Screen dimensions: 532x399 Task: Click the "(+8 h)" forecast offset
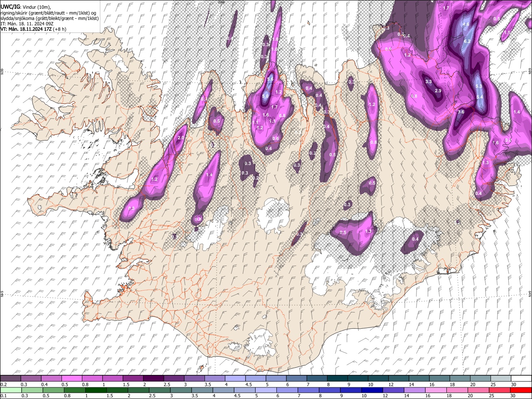[x=59, y=29]
